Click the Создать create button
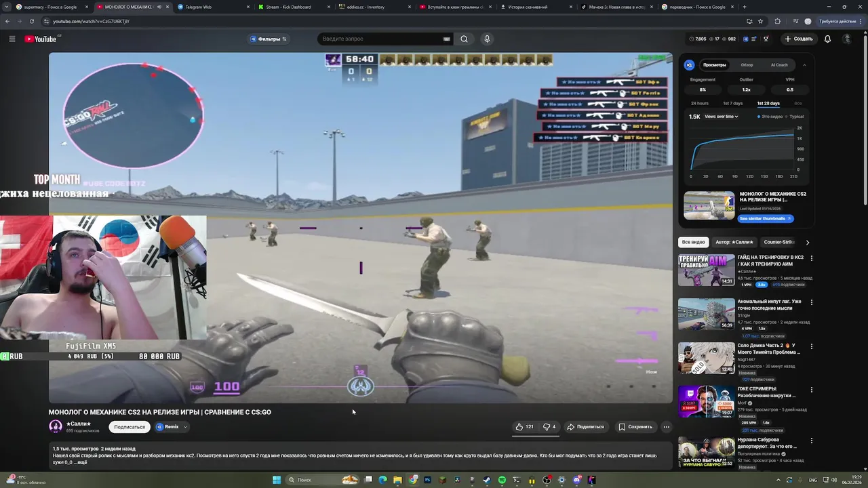Image resolution: width=868 pixels, height=488 pixels. pyautogui.click(x=798, y=39)
